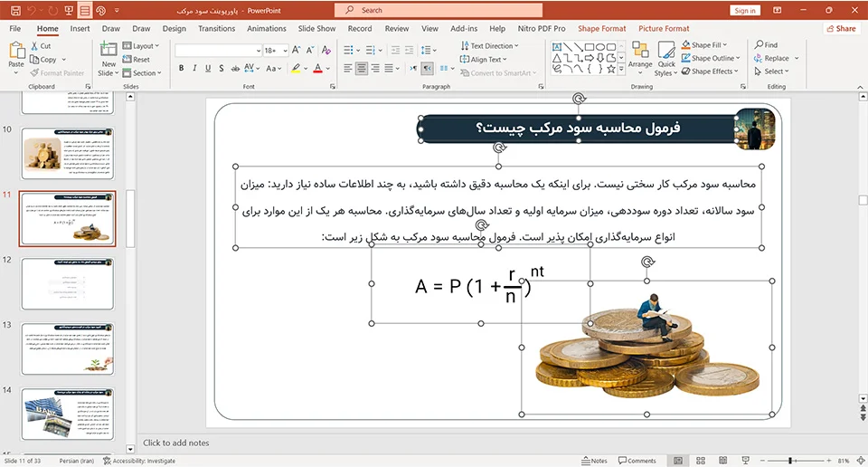Open the Select dropdown in Editing

(x=771, y=71)
